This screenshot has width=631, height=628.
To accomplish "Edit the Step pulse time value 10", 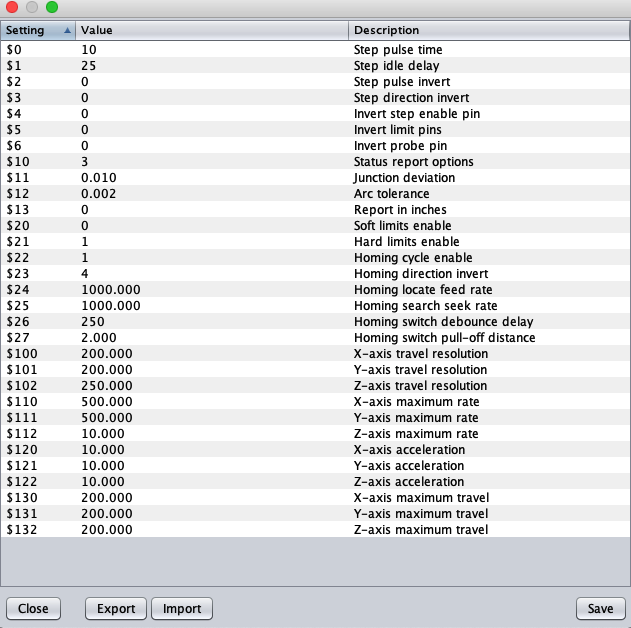I will [x=212, y=50].
